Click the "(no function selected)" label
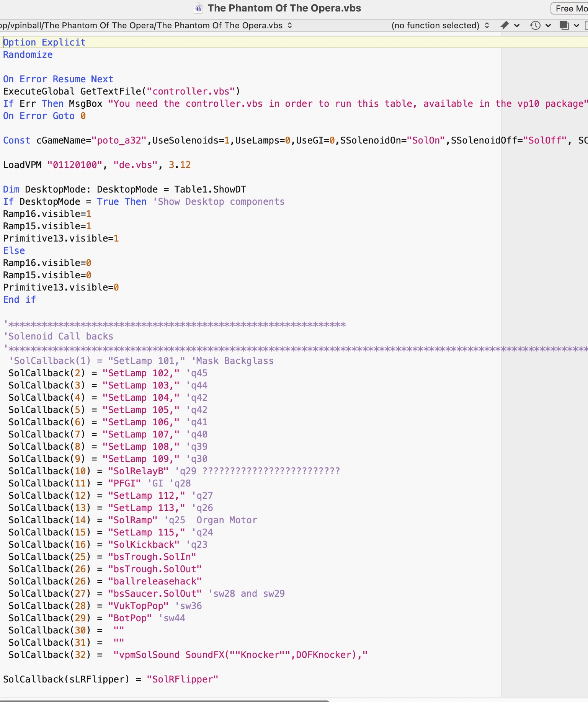Screen dimensions: 588x702 (435, 25)
